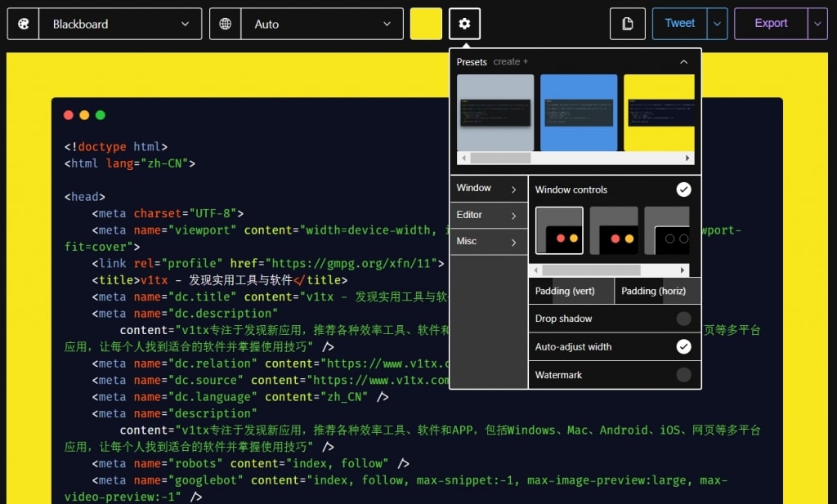
Task: Open the yellow background color swatch
Action: (426, 24)
